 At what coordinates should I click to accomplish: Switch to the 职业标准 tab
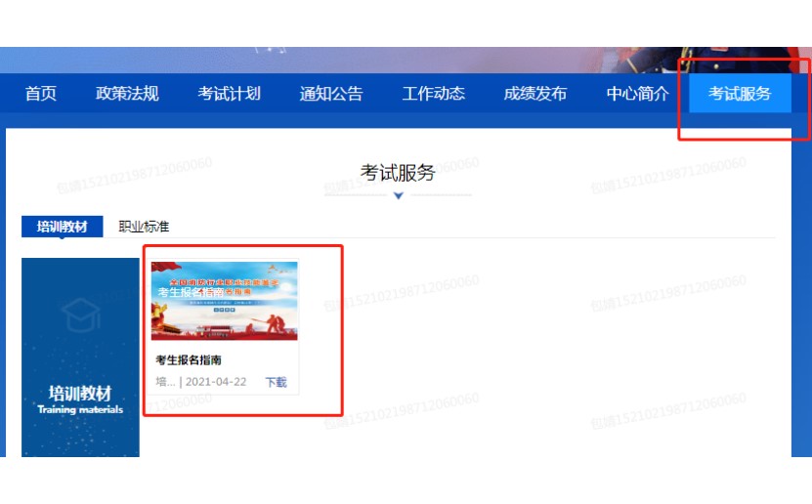144,227
